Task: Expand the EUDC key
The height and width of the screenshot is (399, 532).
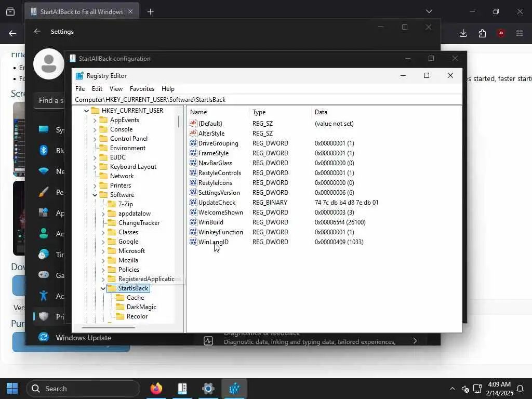Action: (95, 157)
